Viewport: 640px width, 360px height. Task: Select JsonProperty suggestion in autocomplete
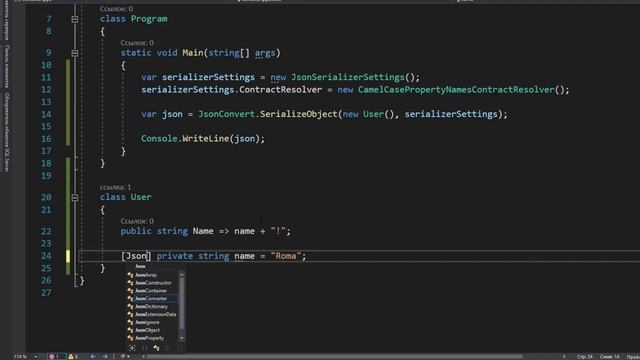pyautogui.click(x=149, y=338)
